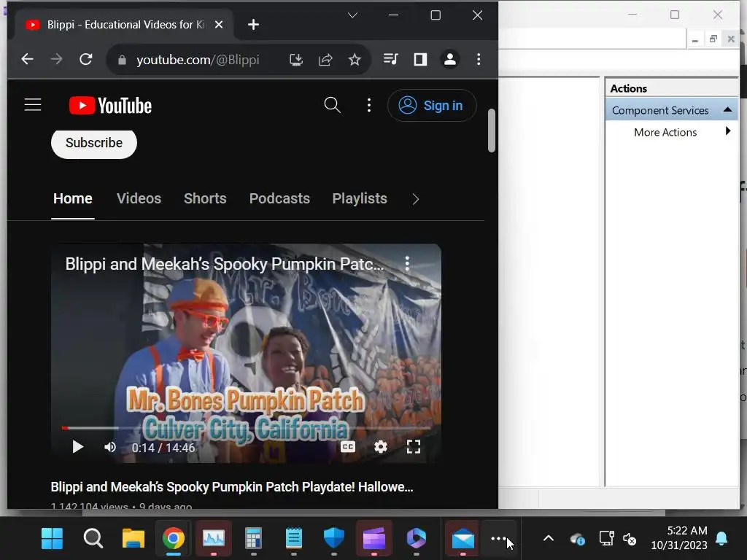Open the Calculator taskbar app

[x=253, y=539]
